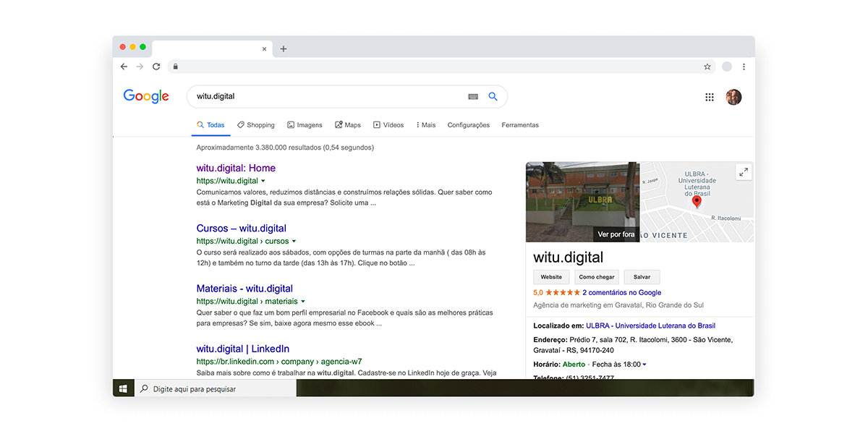Open the Materiais - witu.digital result
The height and width of the screenshot is (434, 868).
(244, 289)
